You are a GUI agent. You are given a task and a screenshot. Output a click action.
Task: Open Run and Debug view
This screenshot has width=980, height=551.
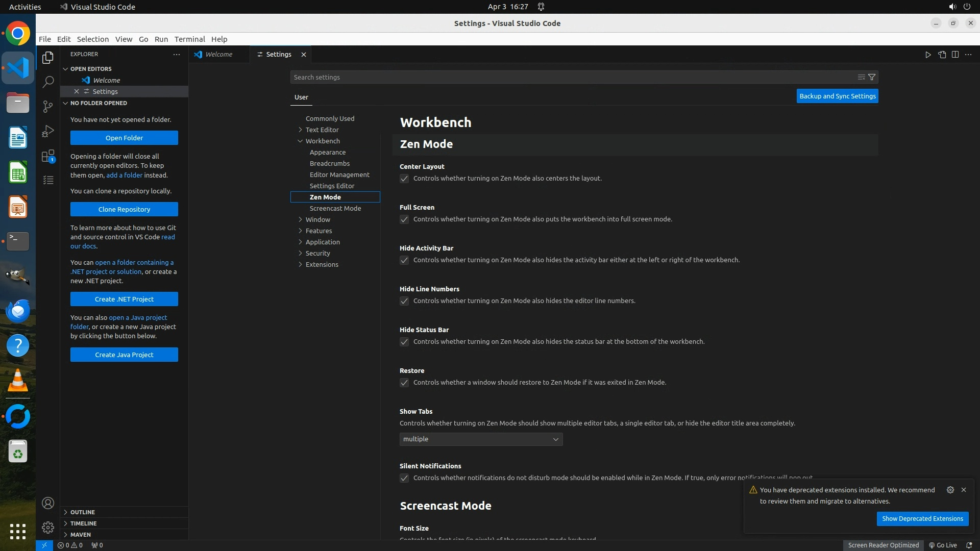coord(48,131)
